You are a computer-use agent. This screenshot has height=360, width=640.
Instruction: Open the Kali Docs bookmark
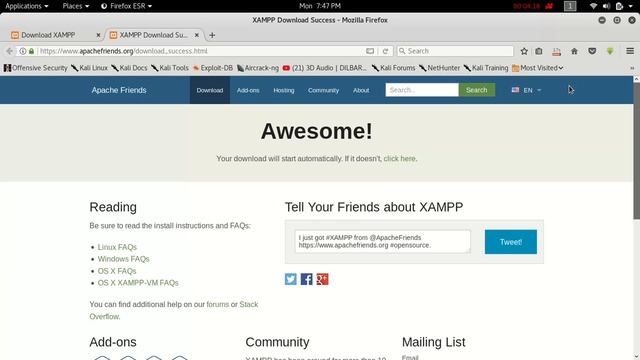pos(129,68)
